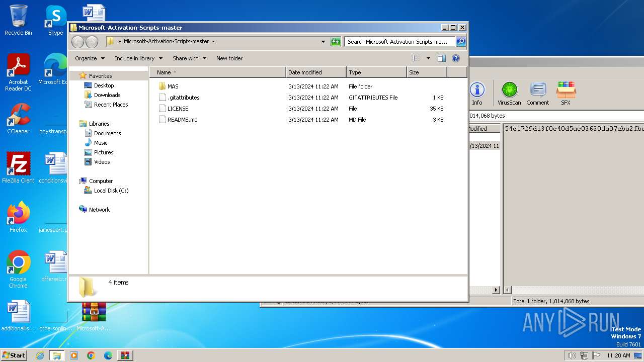
Task: Expand previous locations dropdown in address bar
Action: click(323, 42)
